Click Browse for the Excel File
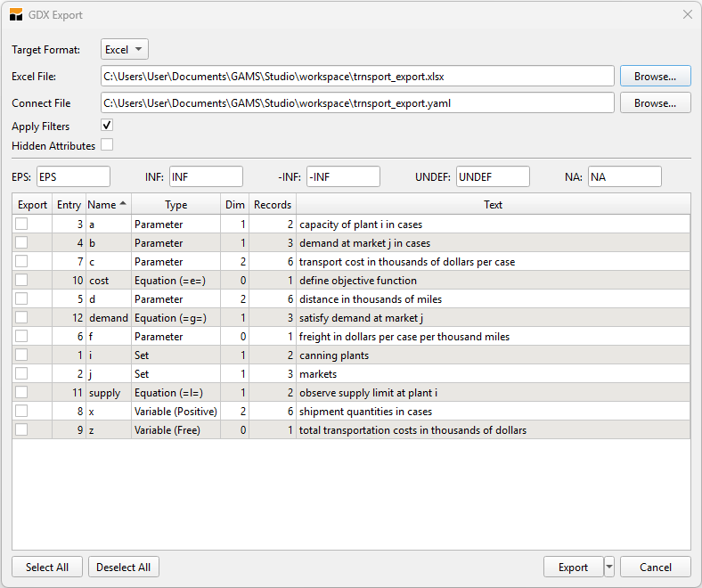702x588 pixels. pyautogui.click(x=655, y=77)
